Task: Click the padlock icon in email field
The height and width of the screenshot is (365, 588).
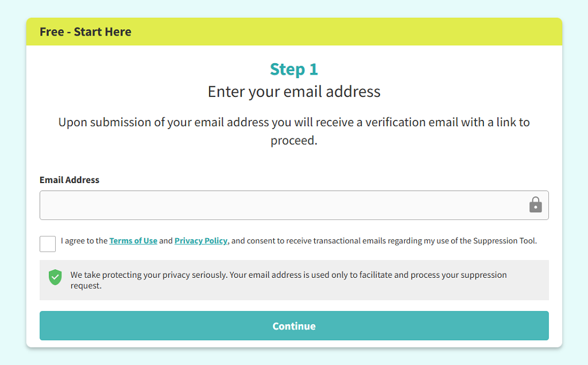Action: (535, 205)
